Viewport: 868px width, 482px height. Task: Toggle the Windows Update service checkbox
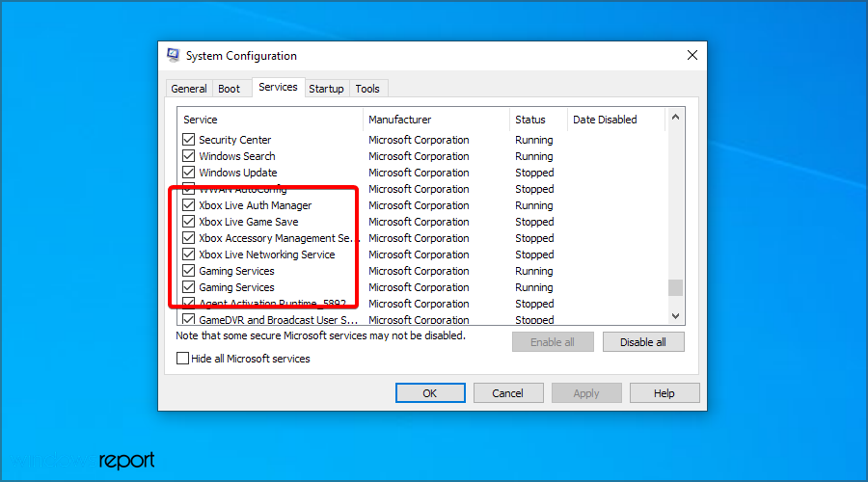click(x=189, y=173)
